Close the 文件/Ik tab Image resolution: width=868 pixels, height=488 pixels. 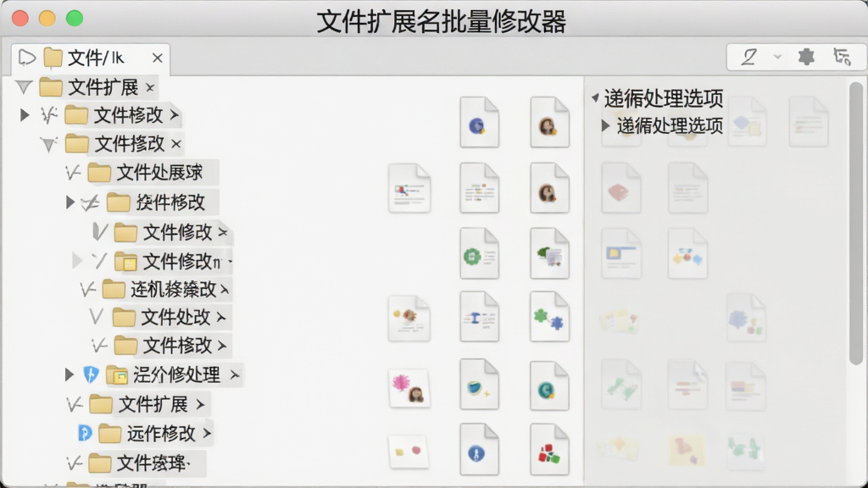(x=157, y=58)
